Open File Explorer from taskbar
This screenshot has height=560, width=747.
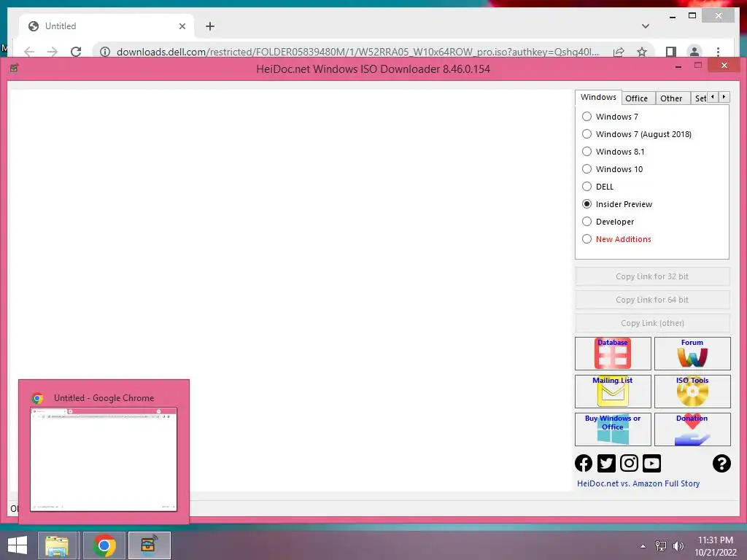coord(57,545)
